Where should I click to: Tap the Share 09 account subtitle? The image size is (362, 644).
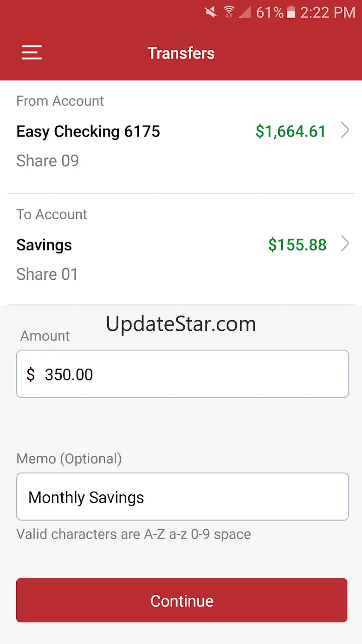pyautogui.click(x=47, y=161)
